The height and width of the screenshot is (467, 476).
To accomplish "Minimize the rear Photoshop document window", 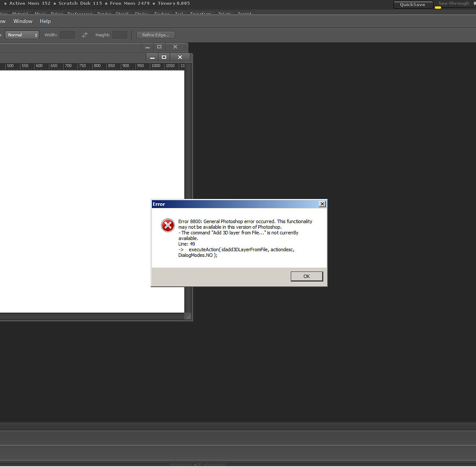I will [x=148, y=47].
